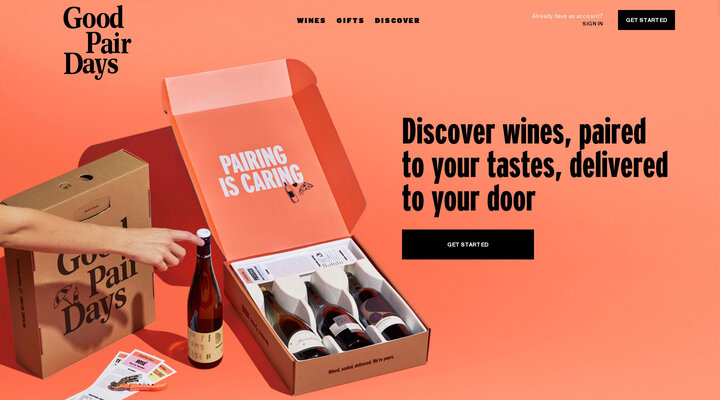
Task: Click the large Get Started button below headline
Action: click(467, 244)
